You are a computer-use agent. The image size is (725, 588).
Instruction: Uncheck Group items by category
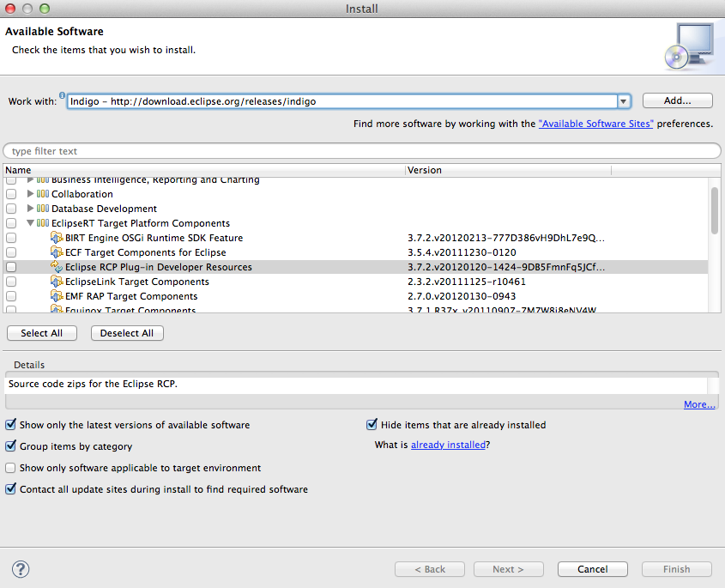tap(10, 445)
